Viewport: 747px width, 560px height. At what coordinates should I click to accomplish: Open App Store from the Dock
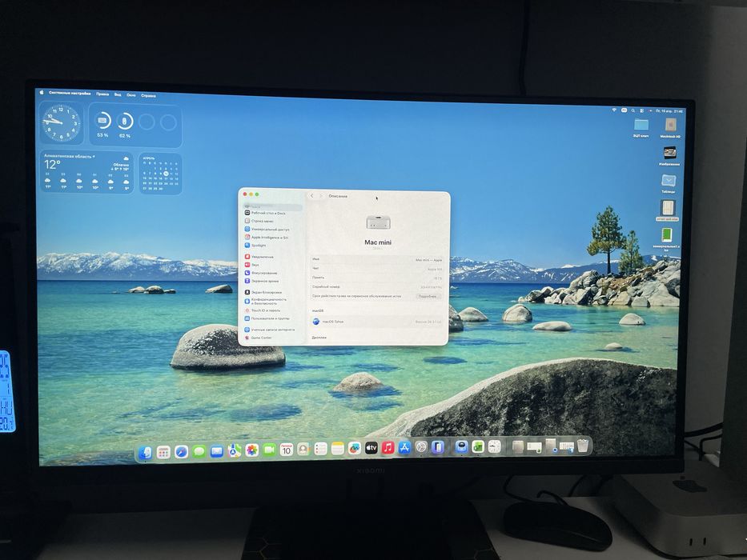(404, 447)
